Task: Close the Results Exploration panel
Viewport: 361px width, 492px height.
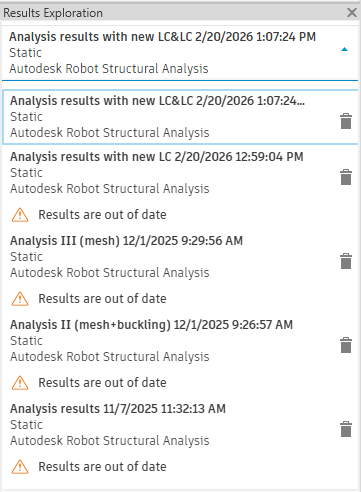Action: pos(352,13)
